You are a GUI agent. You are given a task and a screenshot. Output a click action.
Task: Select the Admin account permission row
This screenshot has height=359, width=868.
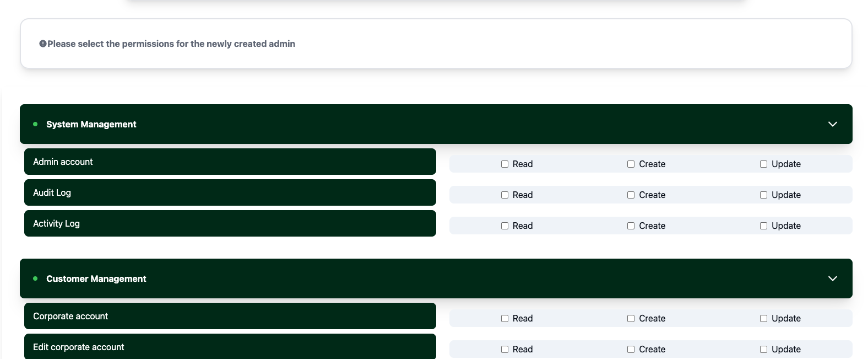tap(230, 162)
